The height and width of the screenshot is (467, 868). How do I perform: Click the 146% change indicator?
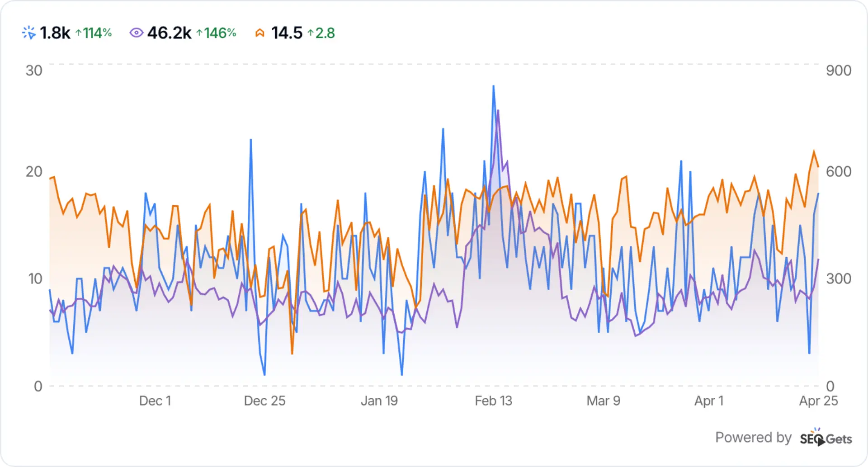click(x=220, y=33)
